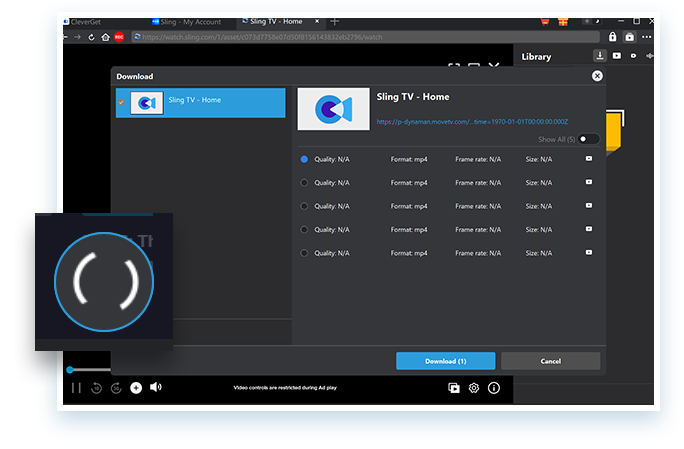Reload the current page
Image resolution: width=684 pixels, height=449 pixels.
click(x=91, y=37)
